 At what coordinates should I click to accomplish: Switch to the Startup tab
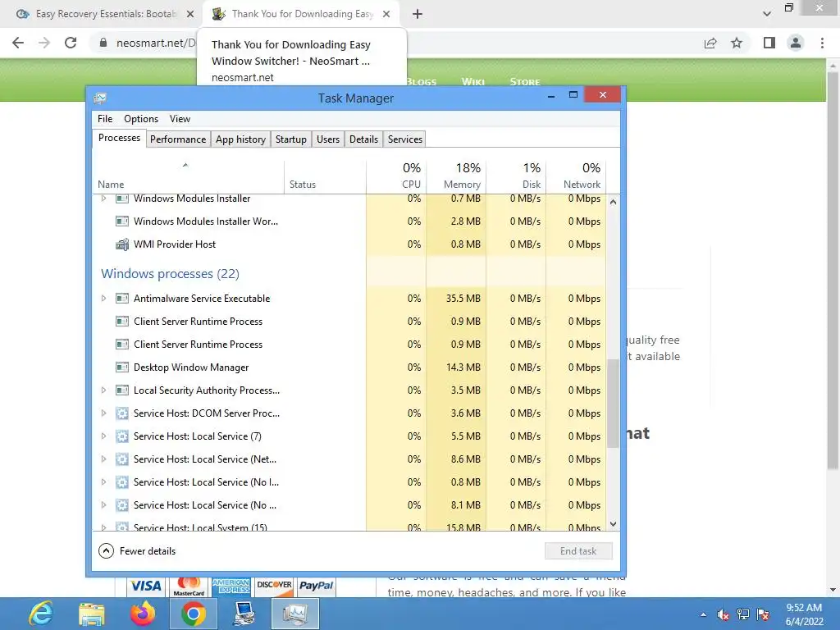point(291,139)
